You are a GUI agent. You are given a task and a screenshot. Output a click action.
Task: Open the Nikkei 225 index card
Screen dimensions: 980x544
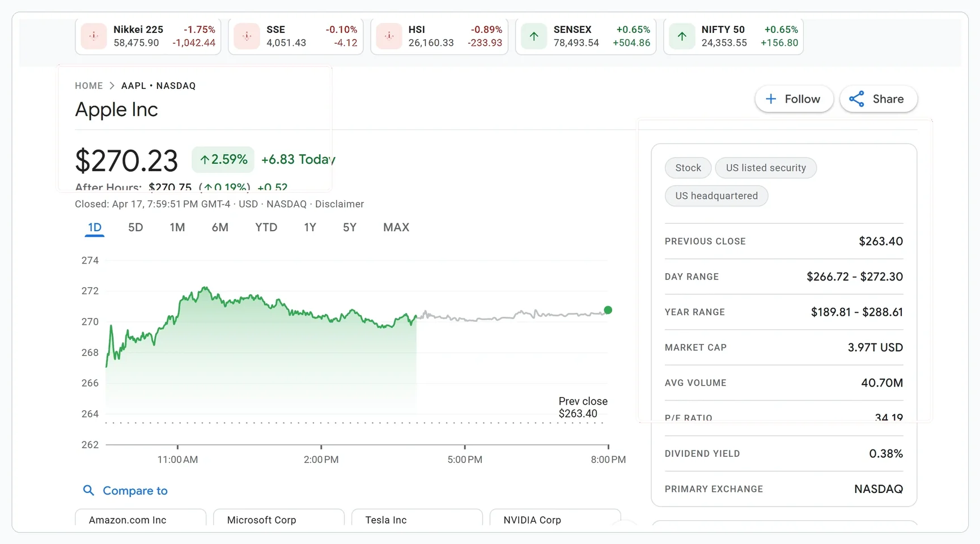[148, 36]
